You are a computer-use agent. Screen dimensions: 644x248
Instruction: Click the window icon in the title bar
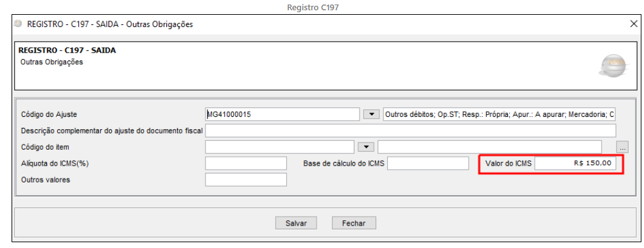click(18, 24)
